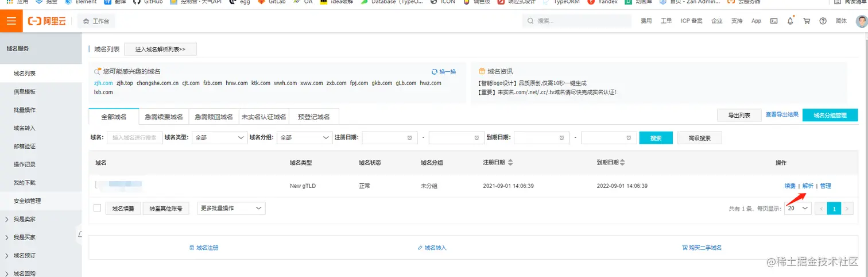868x277 pixels.
Task: Click 管理 link in domain row
Action: click(x=826, y=186)
